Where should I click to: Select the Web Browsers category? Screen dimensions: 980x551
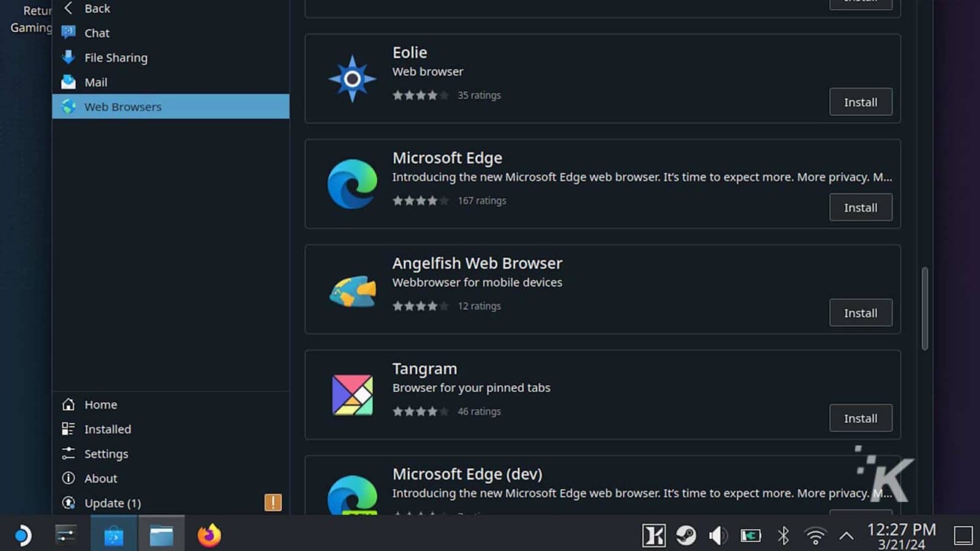[170, 107]
